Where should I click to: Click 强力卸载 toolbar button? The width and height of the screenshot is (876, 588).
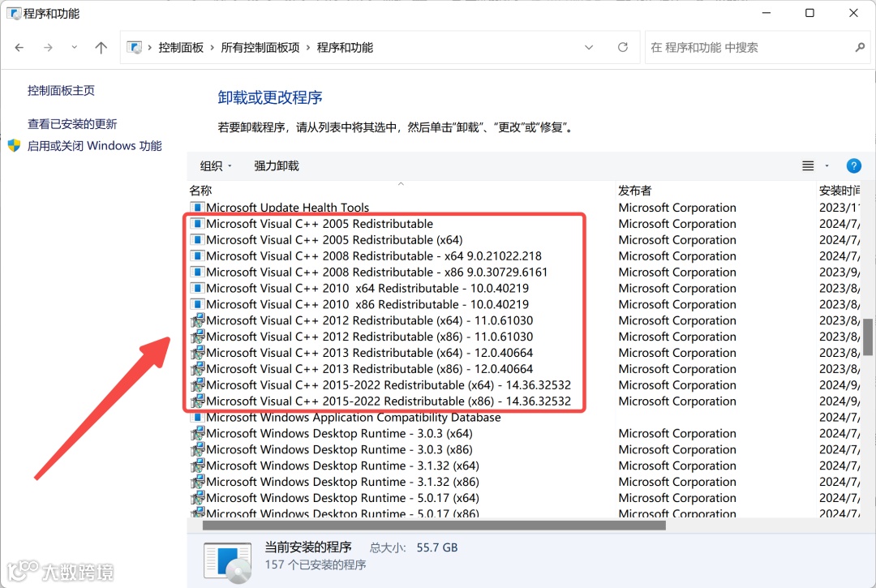(277, 165)
